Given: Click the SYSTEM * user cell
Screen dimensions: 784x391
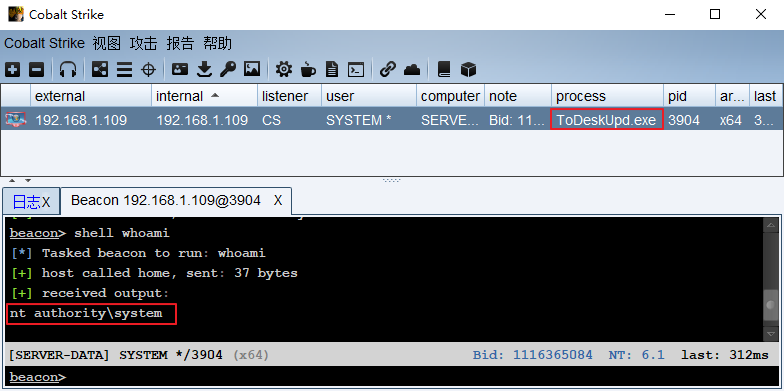Looking at the screenshot, I should [369, 120].
